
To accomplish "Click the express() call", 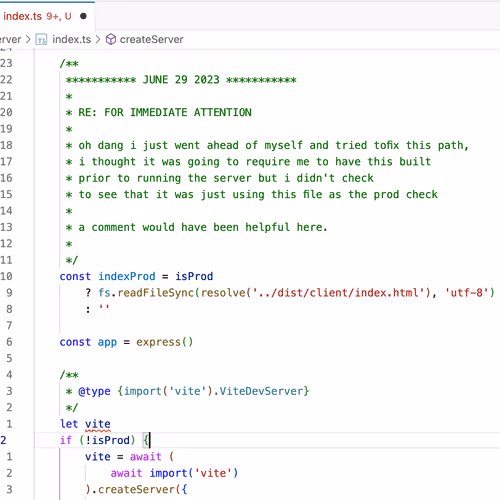I will click(x=165, y=342).
